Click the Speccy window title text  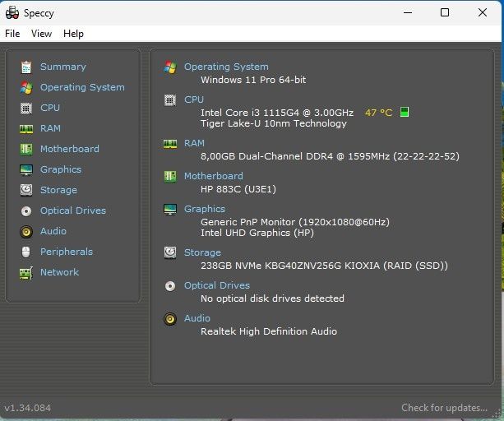click(x=39, y=13)
